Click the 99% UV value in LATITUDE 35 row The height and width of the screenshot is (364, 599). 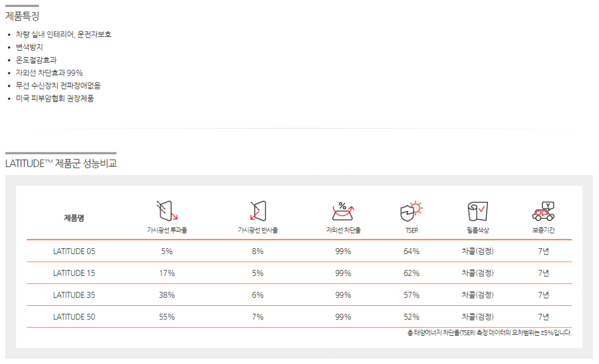tap(343, 295)
